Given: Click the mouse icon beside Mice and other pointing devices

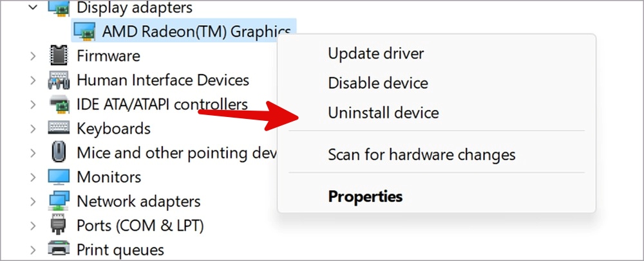Looking at the screenshot, I should point(59,152).
